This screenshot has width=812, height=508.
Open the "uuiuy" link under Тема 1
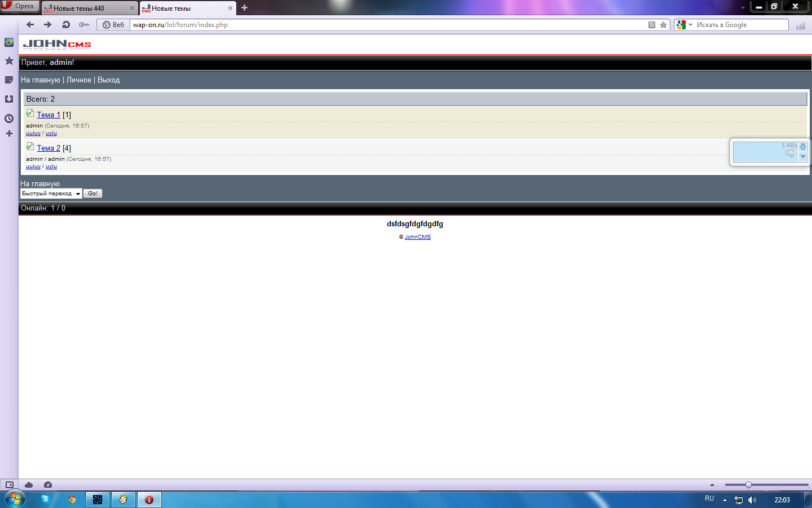pyautogui.click(x=33, y=133)
